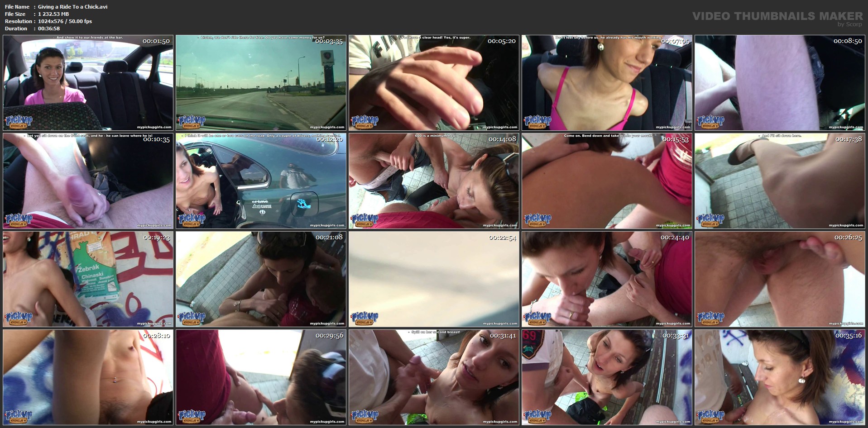Click the frame labeled 00:08:50
This screenshot has width=868, height=428.
click(x=780, y=83)
